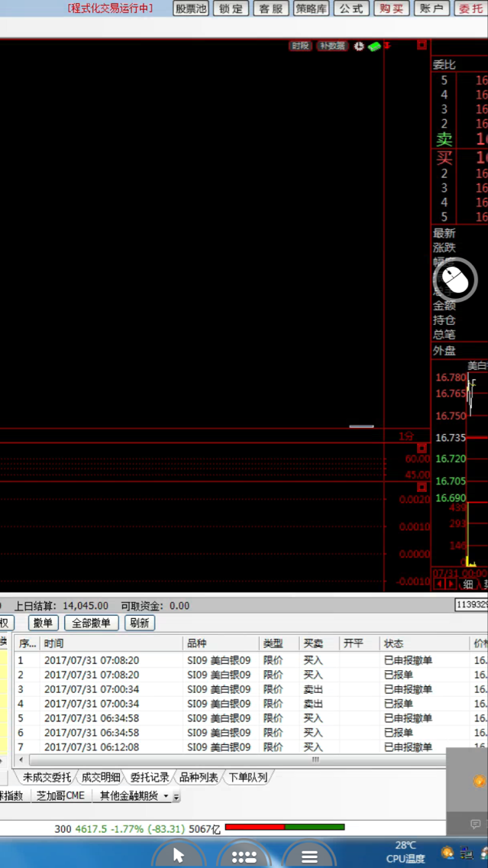The height and width of the screenshot is (868, 488).
Task: Select the 外盘 label in the quote panel
Action: 444,351
